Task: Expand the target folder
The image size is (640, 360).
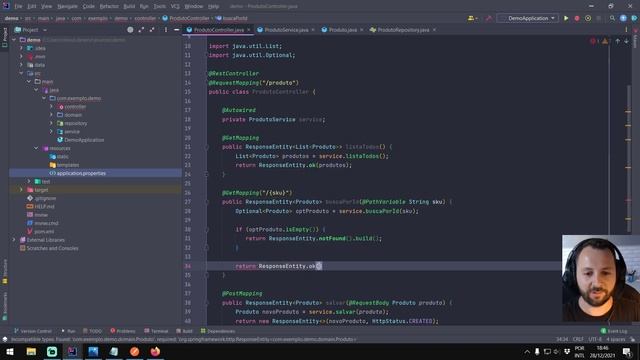Action: pyautogui.click(x=21, y=190)
